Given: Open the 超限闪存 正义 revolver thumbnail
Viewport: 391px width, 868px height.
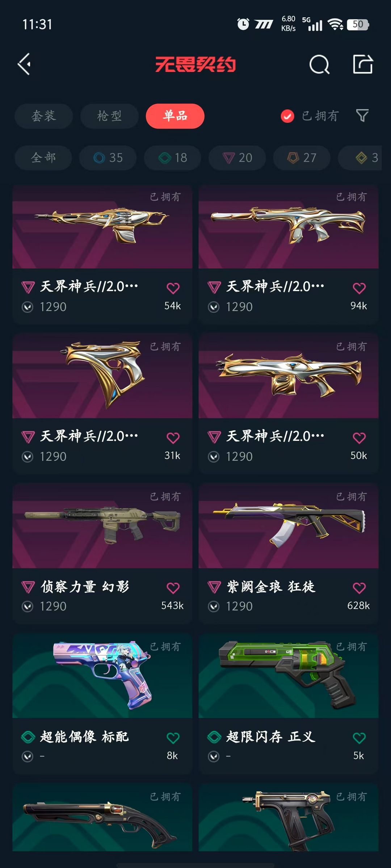Looking at the screenshot, I should coord(289,676).
